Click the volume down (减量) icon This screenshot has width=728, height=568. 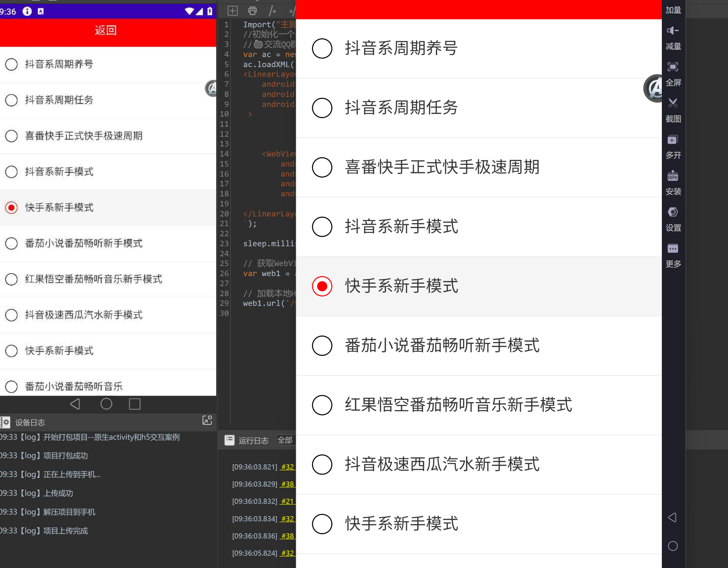(672, 31)
